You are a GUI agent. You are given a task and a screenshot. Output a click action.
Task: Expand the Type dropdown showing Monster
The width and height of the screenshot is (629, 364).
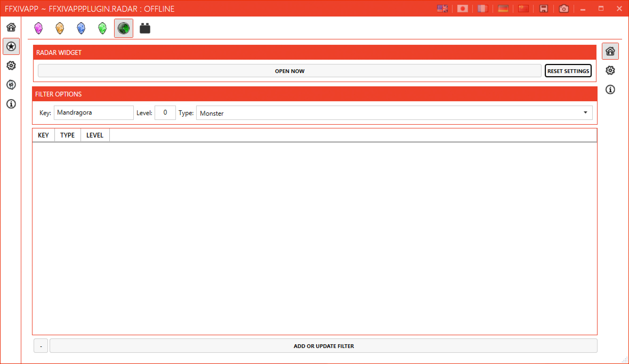394,113
